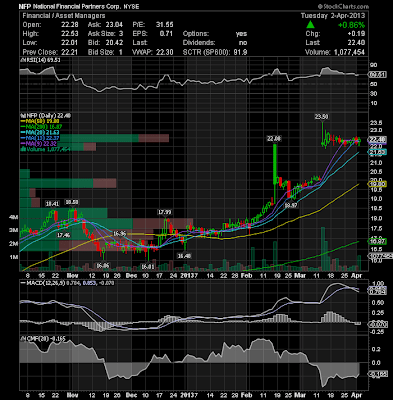Screen dimensions: 393x400
Task: Click the Financial / Asset Managers sector label
Action: click(64, 16)
